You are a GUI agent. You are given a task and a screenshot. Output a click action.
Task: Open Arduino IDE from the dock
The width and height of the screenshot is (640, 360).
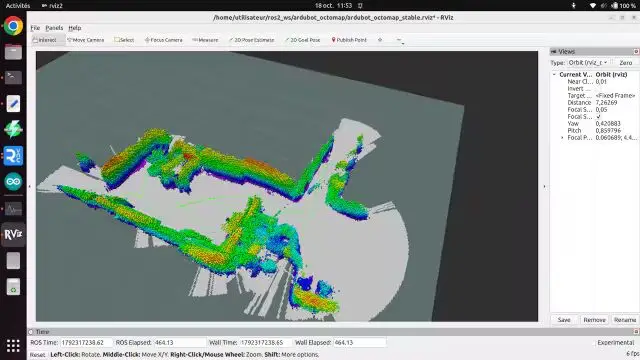pos(13,182)
